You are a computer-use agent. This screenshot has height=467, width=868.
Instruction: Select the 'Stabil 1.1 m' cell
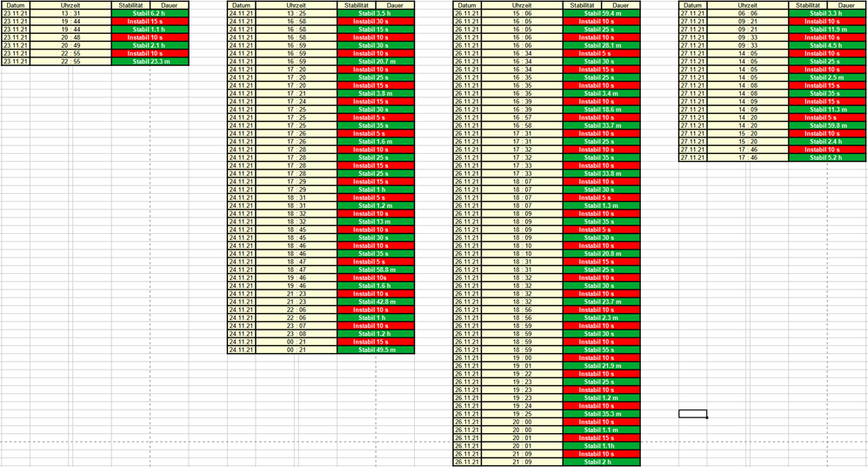pos(602,430)
